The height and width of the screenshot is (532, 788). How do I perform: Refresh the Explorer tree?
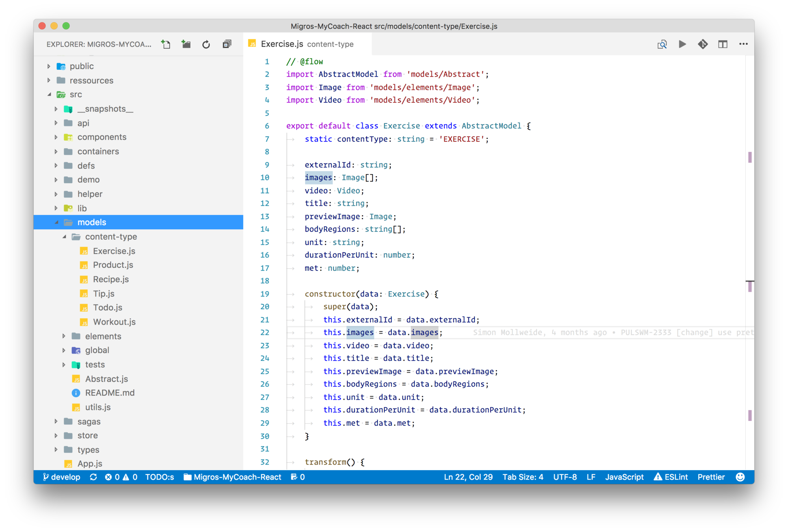point(206,44)
